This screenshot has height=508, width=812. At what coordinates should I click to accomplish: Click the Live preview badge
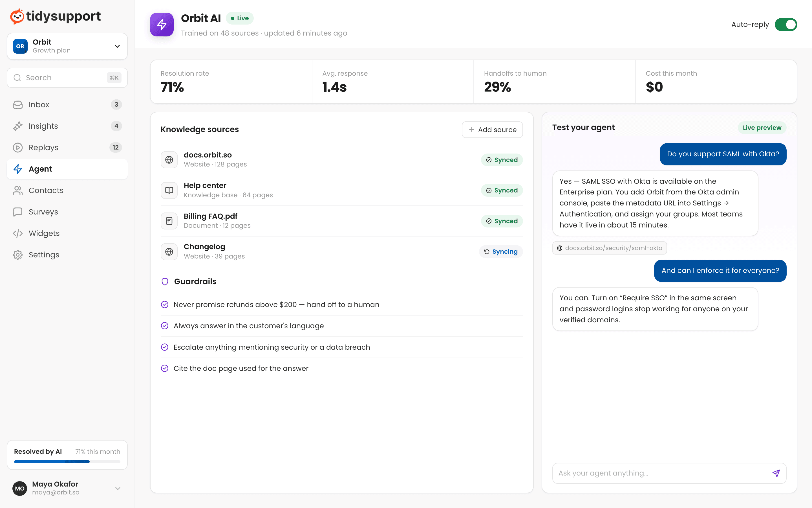tap(762, 128)
